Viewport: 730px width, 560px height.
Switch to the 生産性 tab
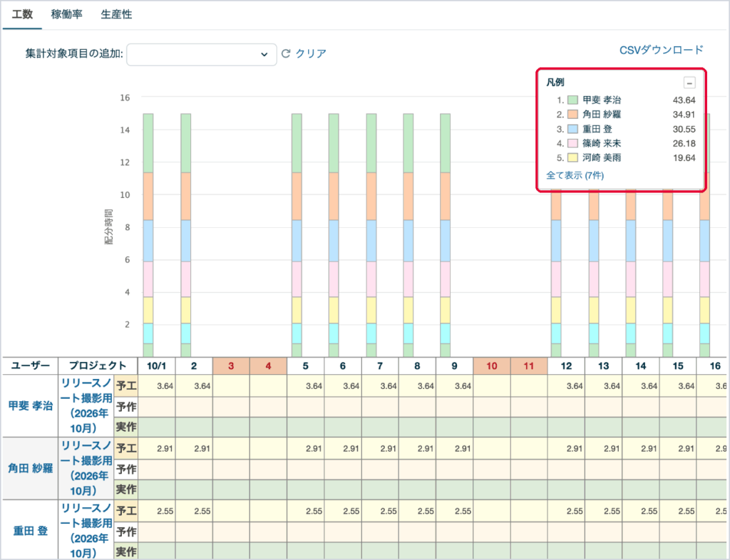click(116, 14)
